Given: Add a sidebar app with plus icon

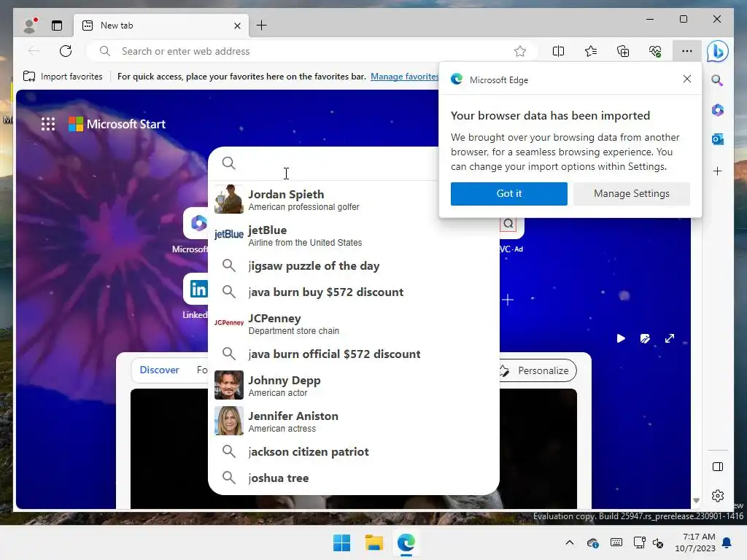Looking at the screenshot, I should [x=718, y=171].
